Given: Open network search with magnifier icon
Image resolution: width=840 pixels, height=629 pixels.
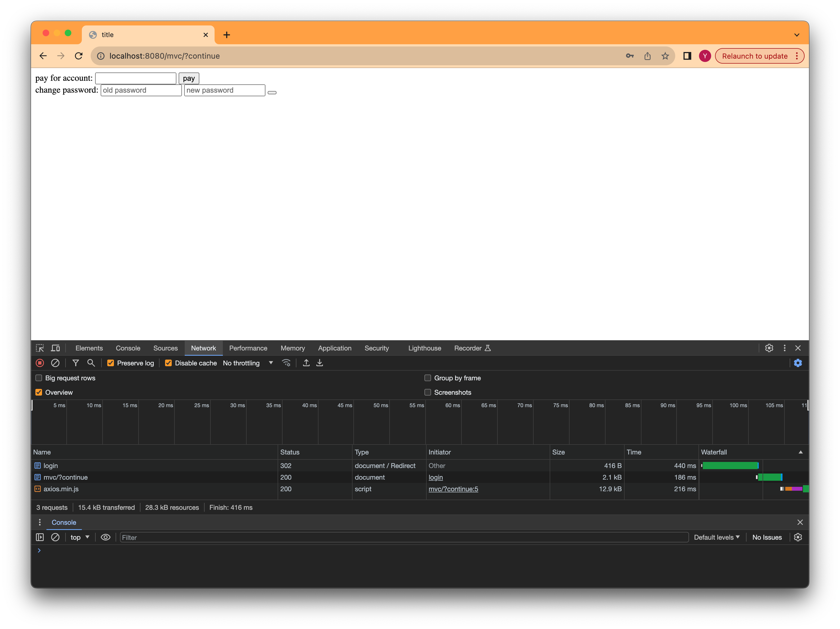Looking at the screenshot, I should 91,363.
